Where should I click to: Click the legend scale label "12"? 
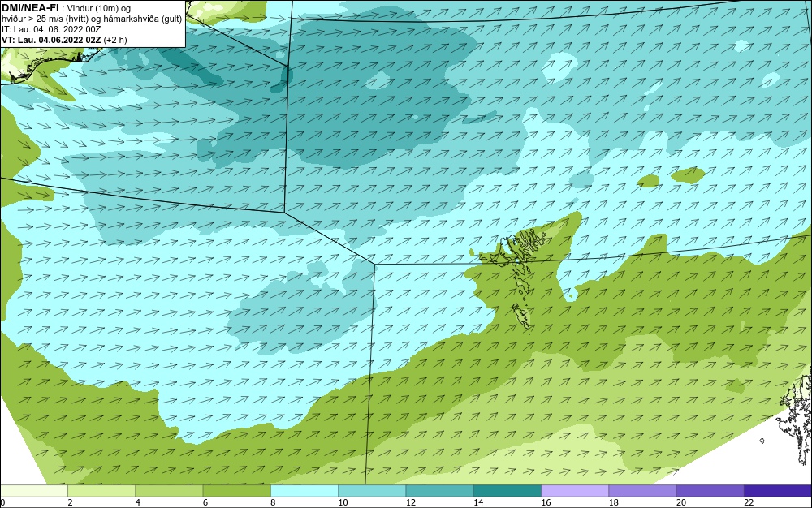click(411, 502)
